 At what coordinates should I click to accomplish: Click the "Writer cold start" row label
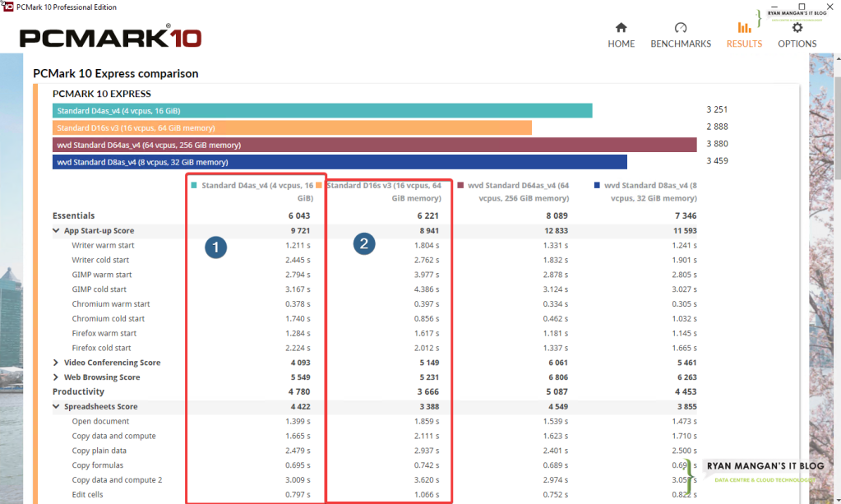[100, 260]
